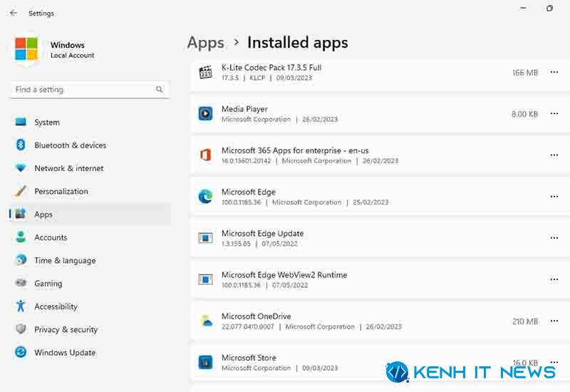
Task: Click the Time & language globe icon
Action: tap(21, 260)
